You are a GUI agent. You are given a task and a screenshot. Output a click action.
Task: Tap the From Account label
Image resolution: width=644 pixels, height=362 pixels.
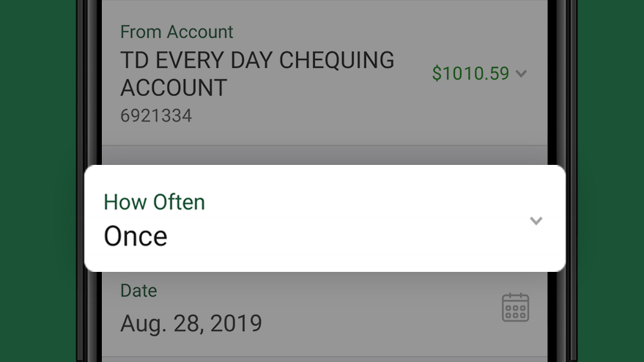pos(177,32)
